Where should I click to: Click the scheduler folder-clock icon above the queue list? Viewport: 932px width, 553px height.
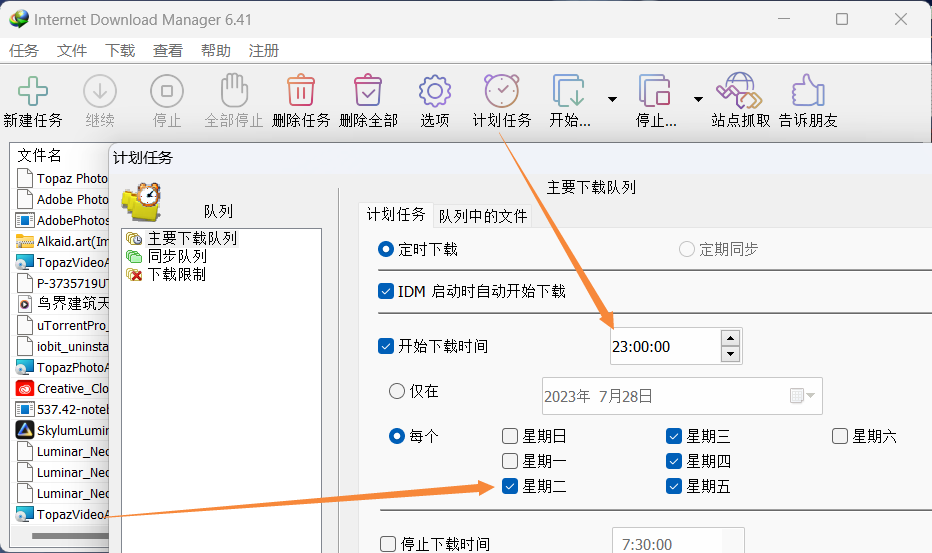point(141,203)
